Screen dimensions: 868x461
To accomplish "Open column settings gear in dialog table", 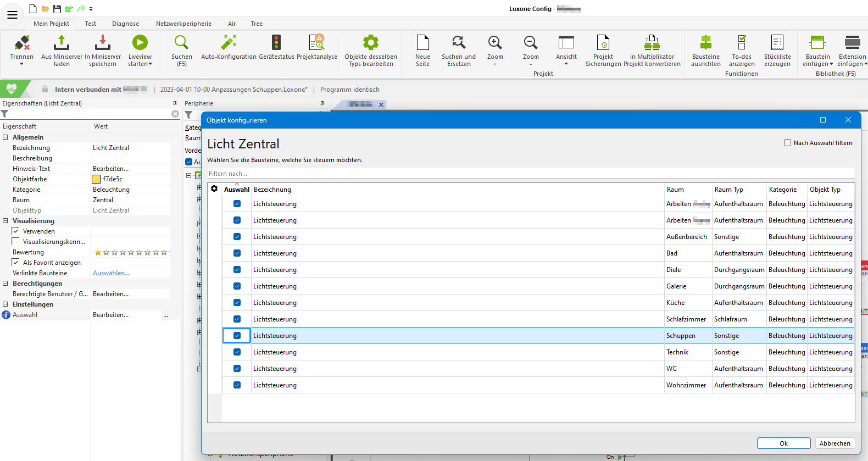I will 214,188.
